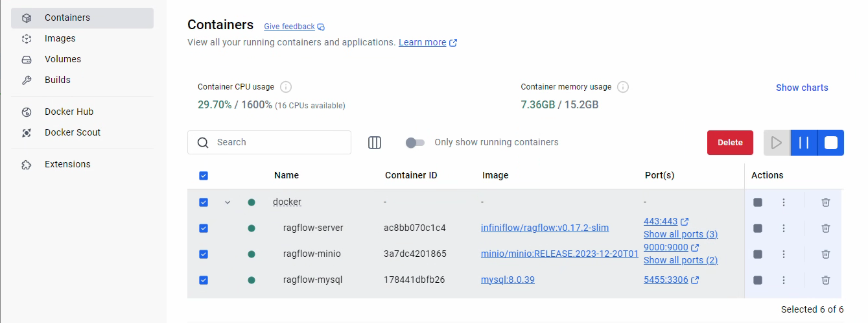Expand Show all ports (3) for ragflow-server
Screen dimensions: 868x323
(x=680, y=234)
